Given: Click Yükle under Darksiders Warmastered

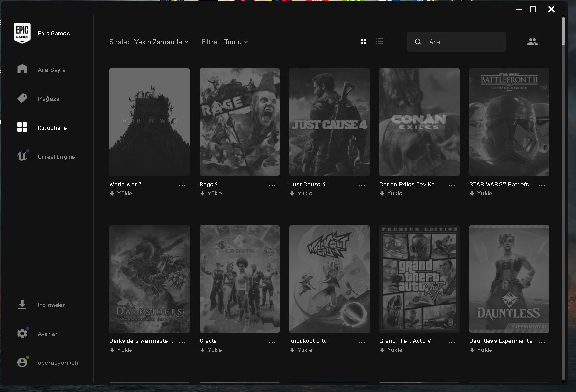Looking at the screenshot, I should point(121,350).
